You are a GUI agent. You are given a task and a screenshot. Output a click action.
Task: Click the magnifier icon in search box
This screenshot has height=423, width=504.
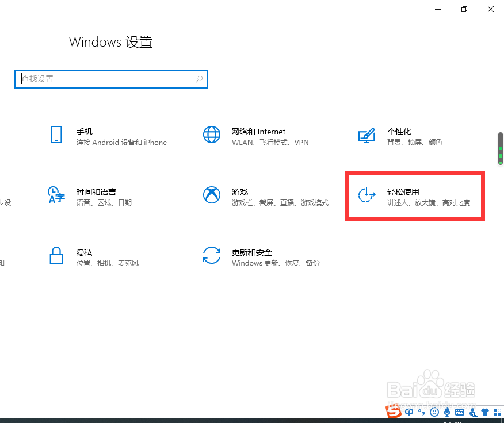coord(199,79)
